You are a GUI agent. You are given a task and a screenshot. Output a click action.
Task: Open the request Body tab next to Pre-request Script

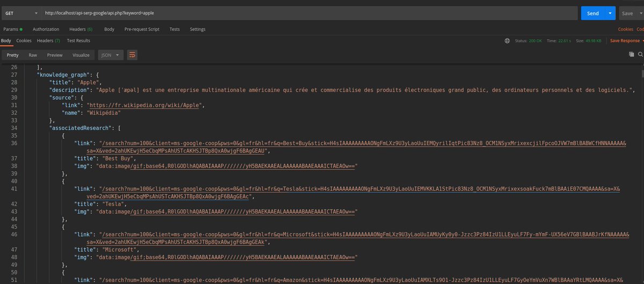(109, 29)
